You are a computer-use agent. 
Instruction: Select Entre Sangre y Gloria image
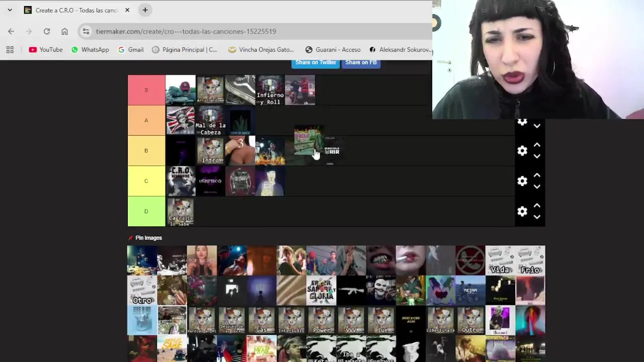coord(321,291)
